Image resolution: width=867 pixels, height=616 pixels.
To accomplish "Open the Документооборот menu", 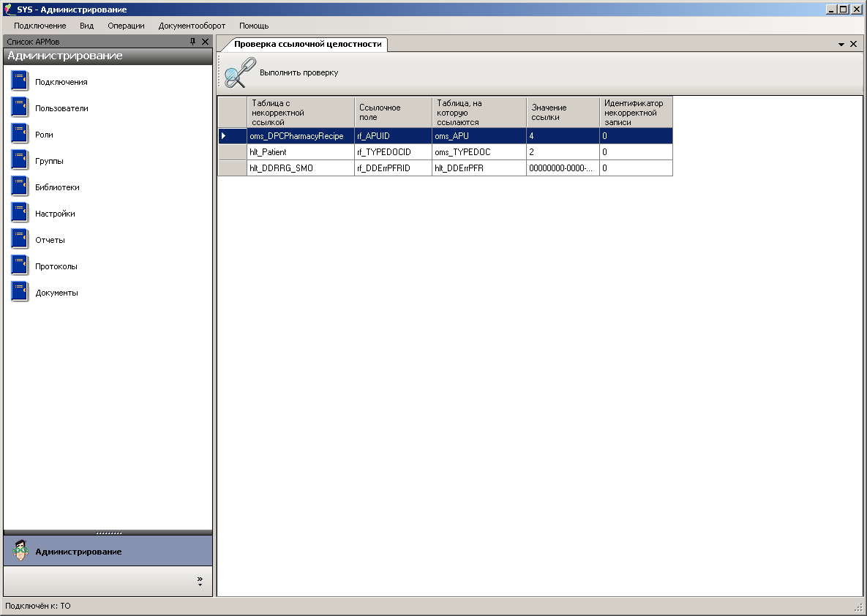I will pyautogui.click(x=192, y=26).
